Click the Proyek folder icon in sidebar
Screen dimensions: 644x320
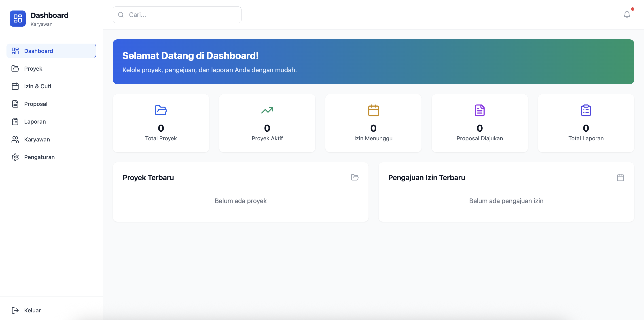[x=15, y=69]
